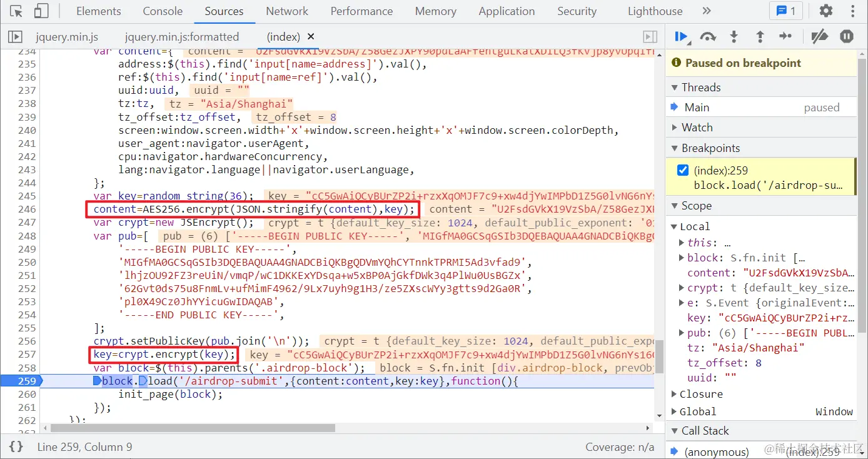Open DevTools settings gear
Viewport: 868px width, 459px height.
click(x=826, y=11)
